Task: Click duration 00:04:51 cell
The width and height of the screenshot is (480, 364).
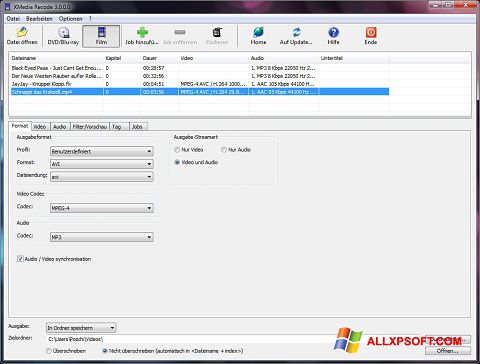Action: click(x=153, y=84)
